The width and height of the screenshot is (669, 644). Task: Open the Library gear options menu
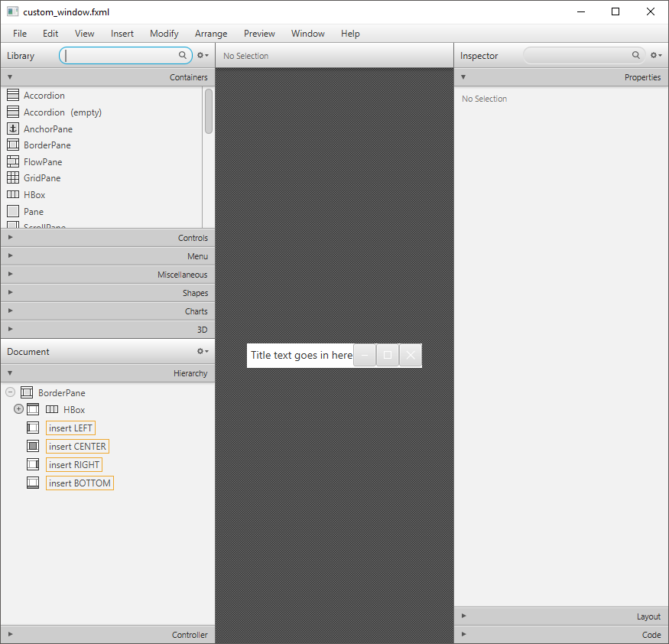coord(203,55)
